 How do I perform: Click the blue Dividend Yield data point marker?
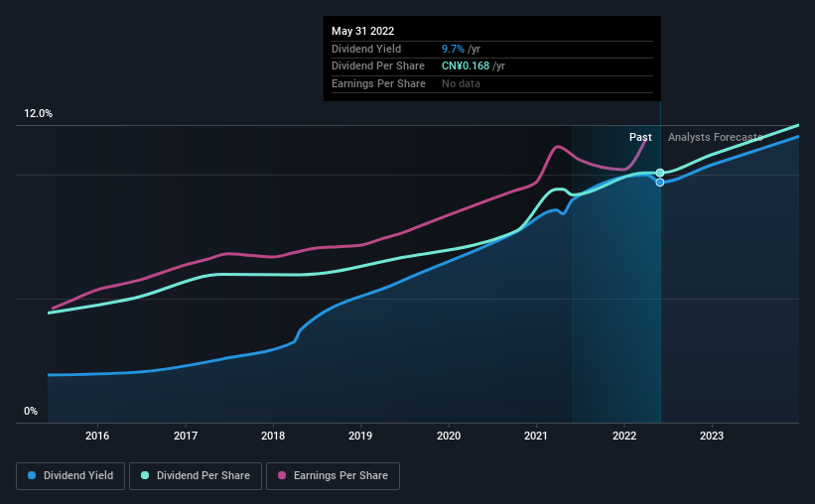[660, 183]
